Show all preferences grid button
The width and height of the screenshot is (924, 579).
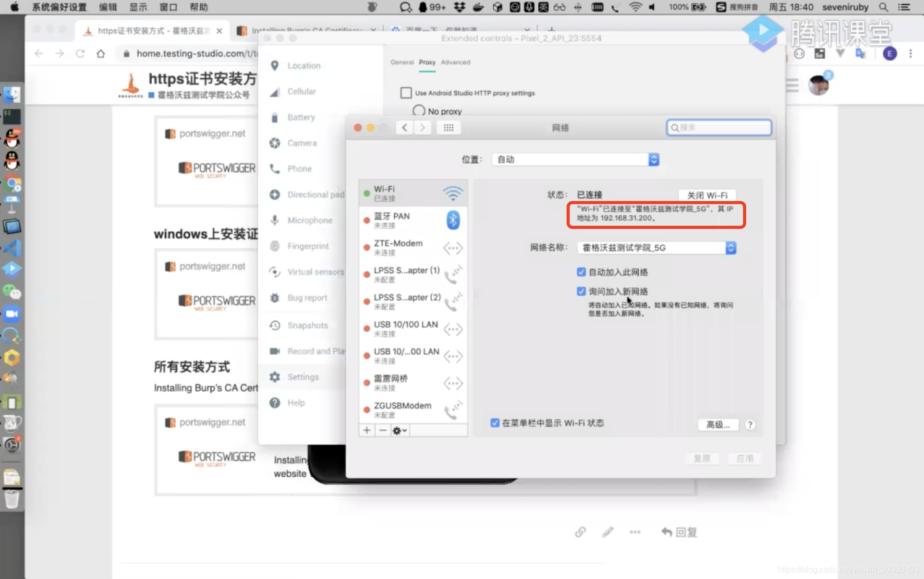click(x=448, y=128)
